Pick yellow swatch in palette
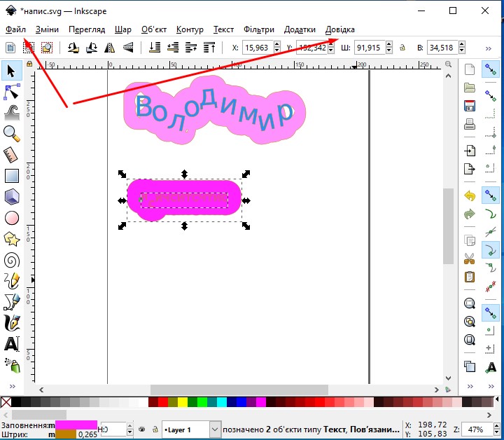The width and height of the screenshot is (504, 440). pos(183,402)
